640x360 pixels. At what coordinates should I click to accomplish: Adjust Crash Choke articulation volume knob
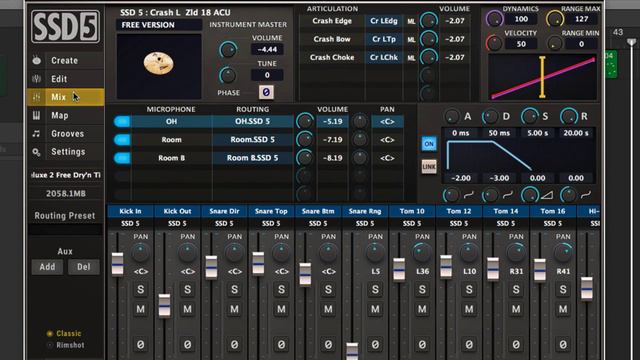pos(429,58)
